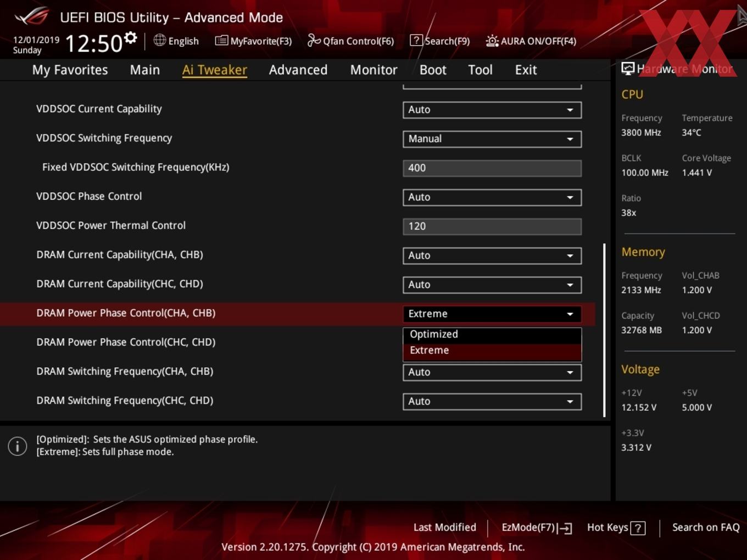Choose Extreme option in dropdown list
Viewport: 747px width, 560px height.
492,350
